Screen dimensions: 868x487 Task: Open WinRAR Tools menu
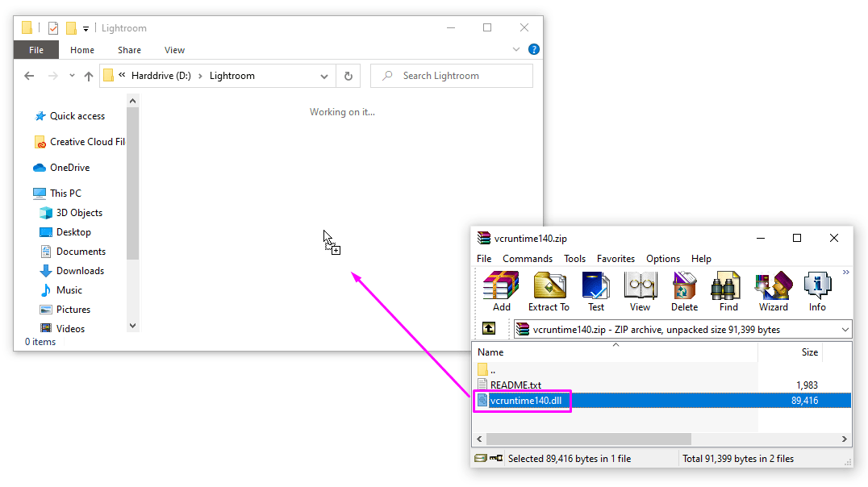click(x=574, y=259)
